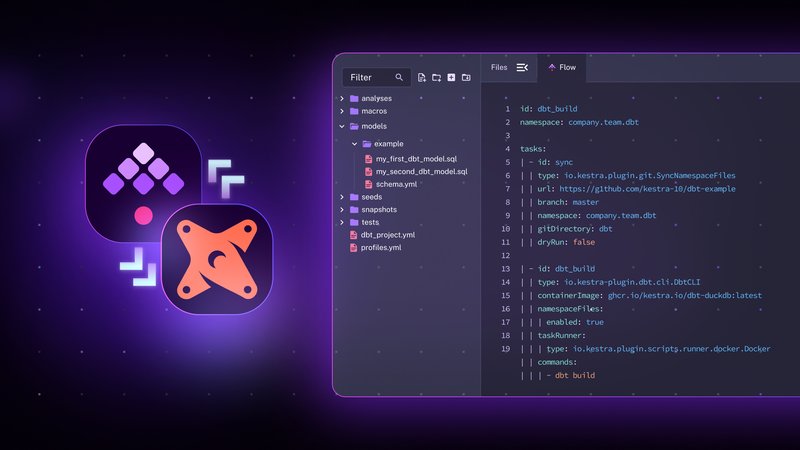This screenshot has width=800, height=450.
Task: Expand the tests folder chevron
Action: coord(342,222)
